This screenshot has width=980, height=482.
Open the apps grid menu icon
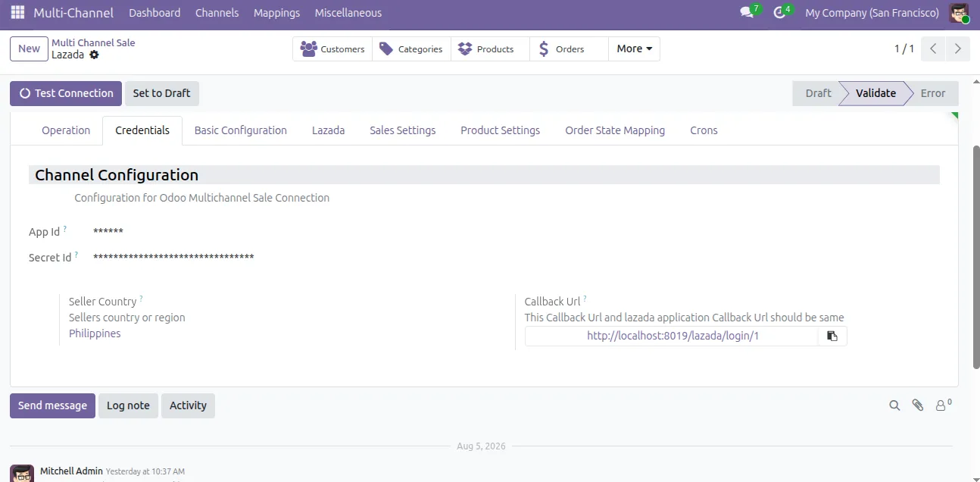pos(17,12)
